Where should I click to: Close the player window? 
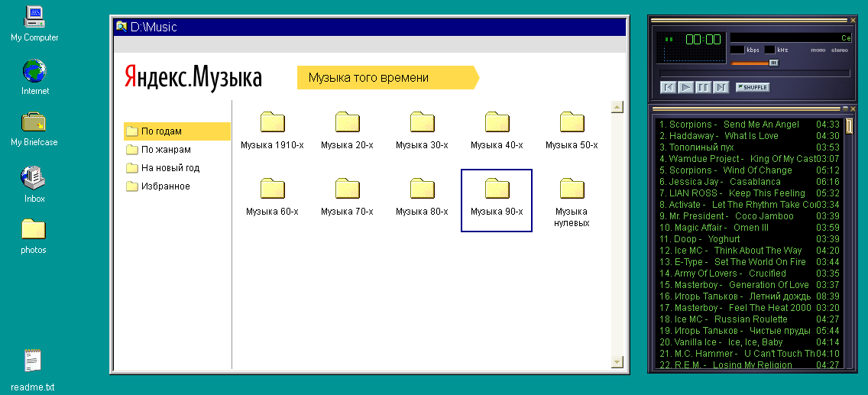click(853, 21)
